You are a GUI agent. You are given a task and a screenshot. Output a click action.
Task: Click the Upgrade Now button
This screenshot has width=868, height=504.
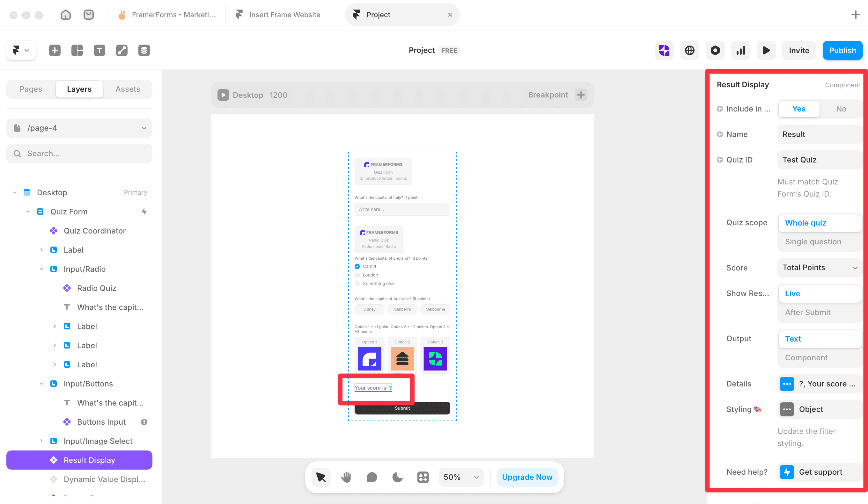point(527,477)
